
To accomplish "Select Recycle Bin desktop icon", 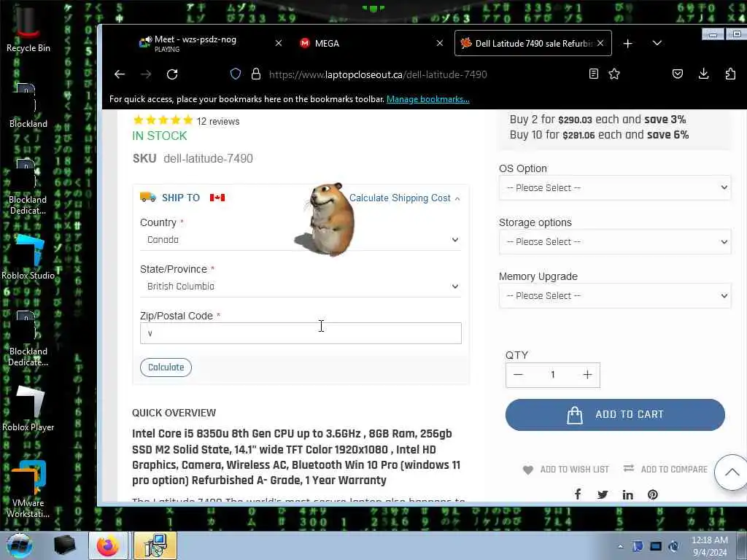I will click(x=28, y=28).
